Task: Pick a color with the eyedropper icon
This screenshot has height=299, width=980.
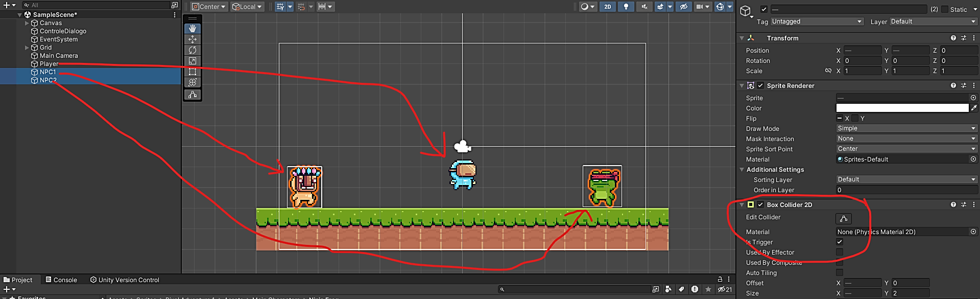Action: point(974,108)
